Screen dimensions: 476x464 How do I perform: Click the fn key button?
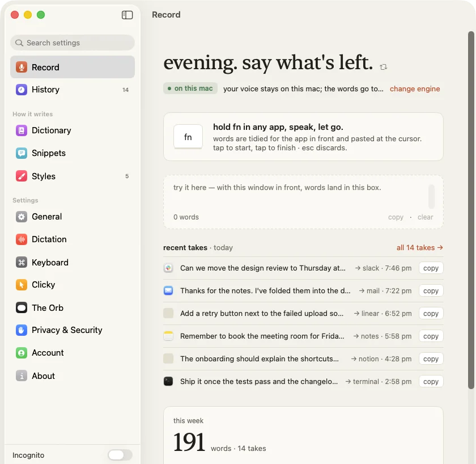tap(188, 137)
